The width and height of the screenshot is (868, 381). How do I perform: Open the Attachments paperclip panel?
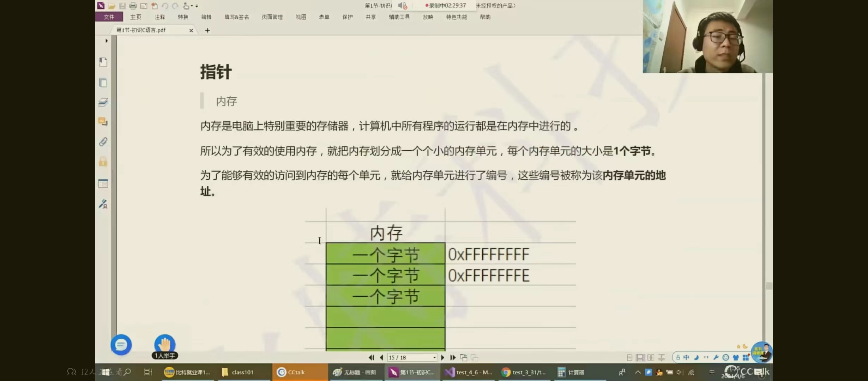click(x=103, y=142)
